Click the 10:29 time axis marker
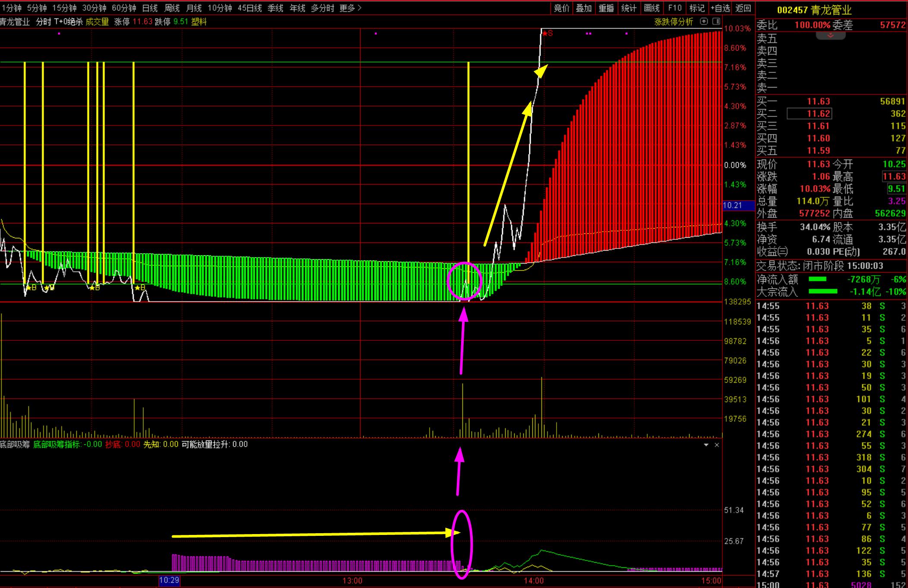This screenshot has width=908, height=588. pyautogui.click(x=169, y=581)
